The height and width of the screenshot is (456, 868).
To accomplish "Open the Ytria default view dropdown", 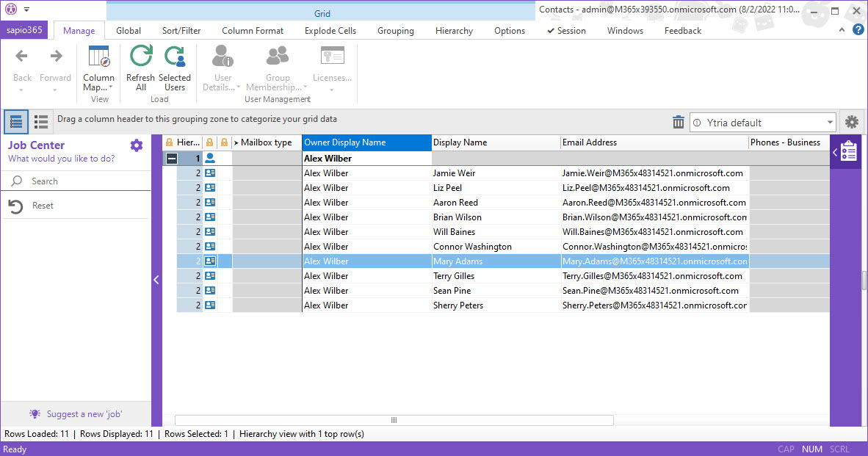I will (830, 123).
